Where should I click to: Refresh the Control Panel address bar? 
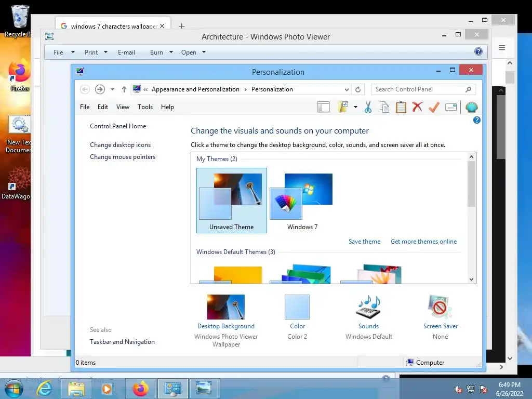point(358,89)
